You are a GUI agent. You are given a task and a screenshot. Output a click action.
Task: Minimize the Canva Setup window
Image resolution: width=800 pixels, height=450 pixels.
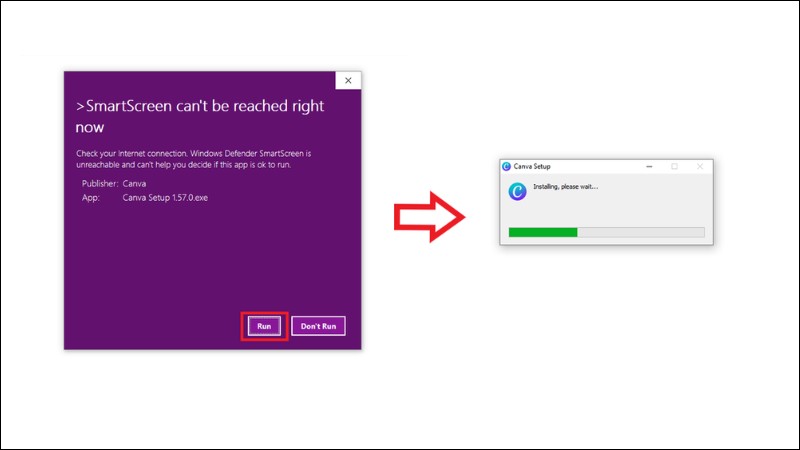pos(649,166)
